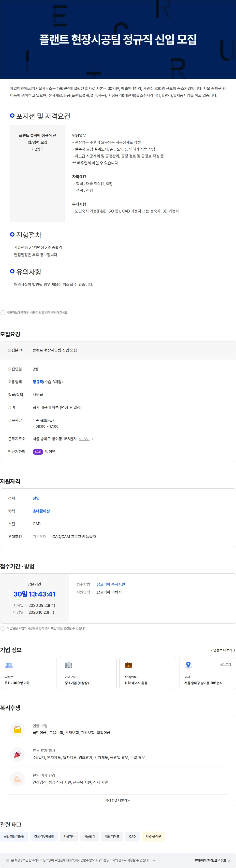Expand the copyright notice chevron

pyautogui.click(x=154, y=860)
